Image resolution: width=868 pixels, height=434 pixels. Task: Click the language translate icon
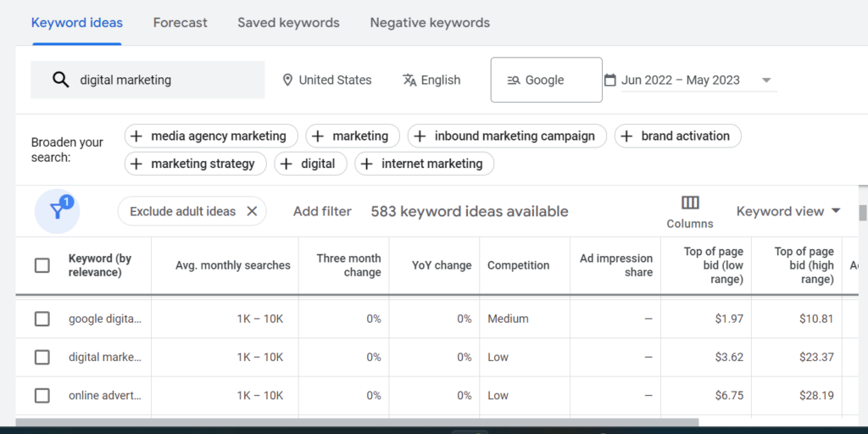coord(409,81)
